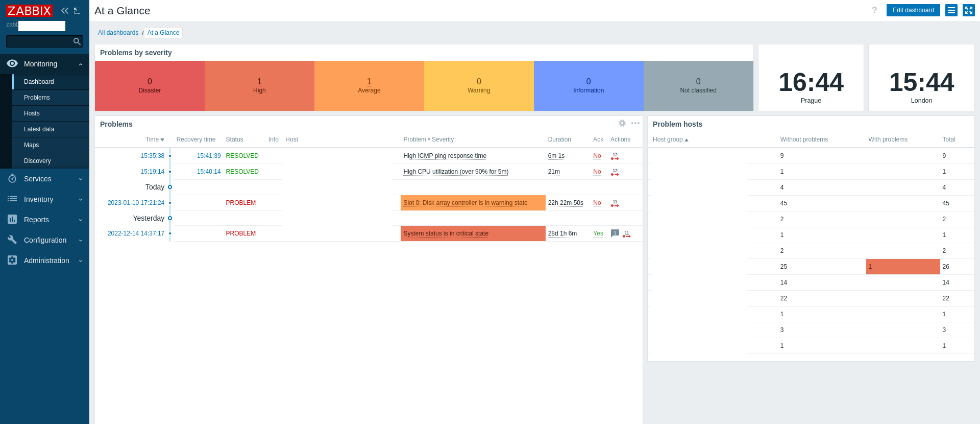This screenshot has width=980, height=424.
Task: Click the Information severity tile
Action: click(x=589, y=86)
